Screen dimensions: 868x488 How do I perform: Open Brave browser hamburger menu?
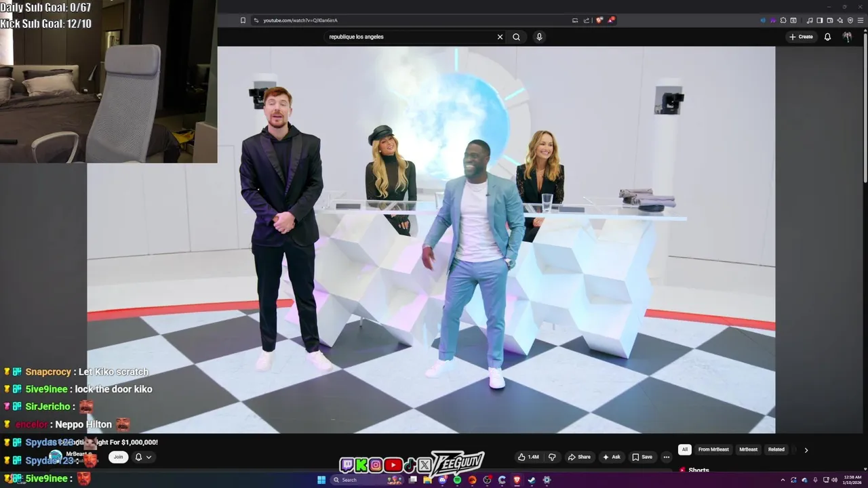[860, 20]
